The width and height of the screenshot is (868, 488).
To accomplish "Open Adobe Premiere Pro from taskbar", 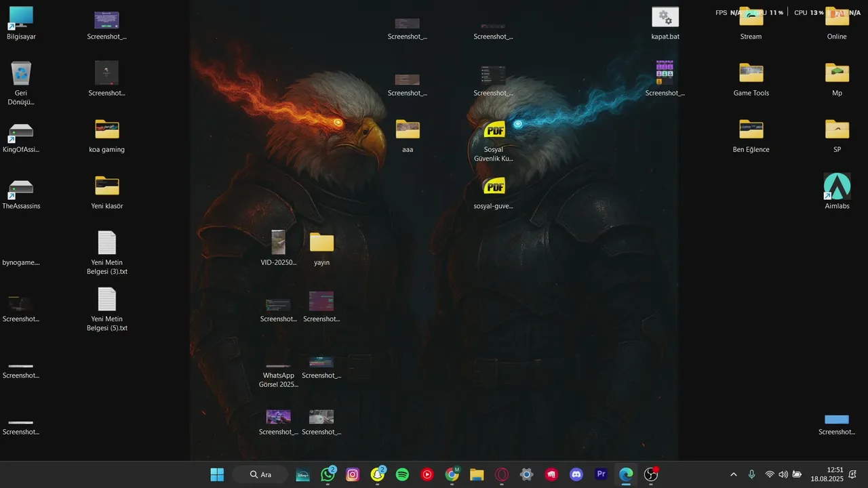I will [601, 474].
